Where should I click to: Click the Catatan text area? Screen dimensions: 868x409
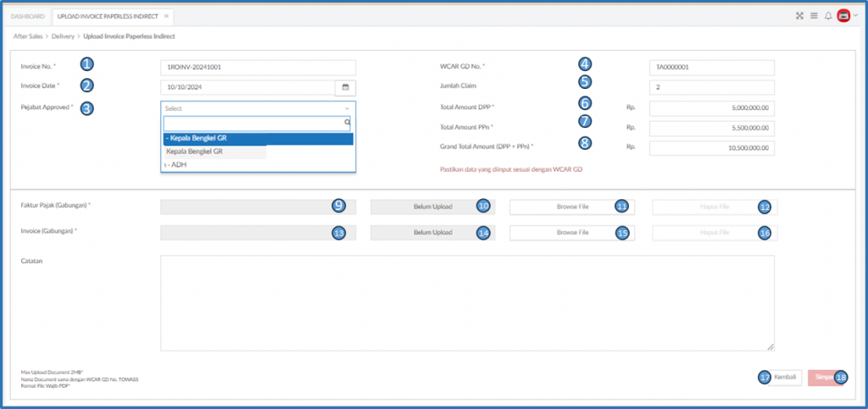tap(467, 303)
